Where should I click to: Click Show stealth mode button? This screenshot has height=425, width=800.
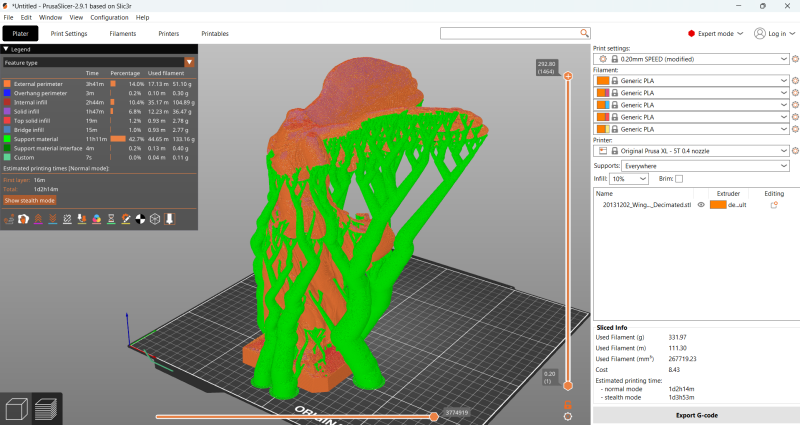29,200
